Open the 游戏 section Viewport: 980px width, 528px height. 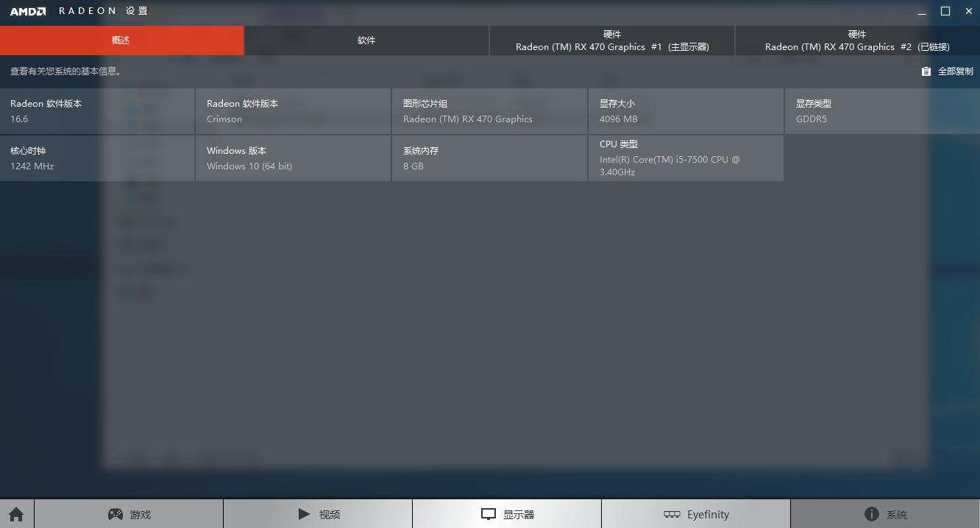coord(129,514)
